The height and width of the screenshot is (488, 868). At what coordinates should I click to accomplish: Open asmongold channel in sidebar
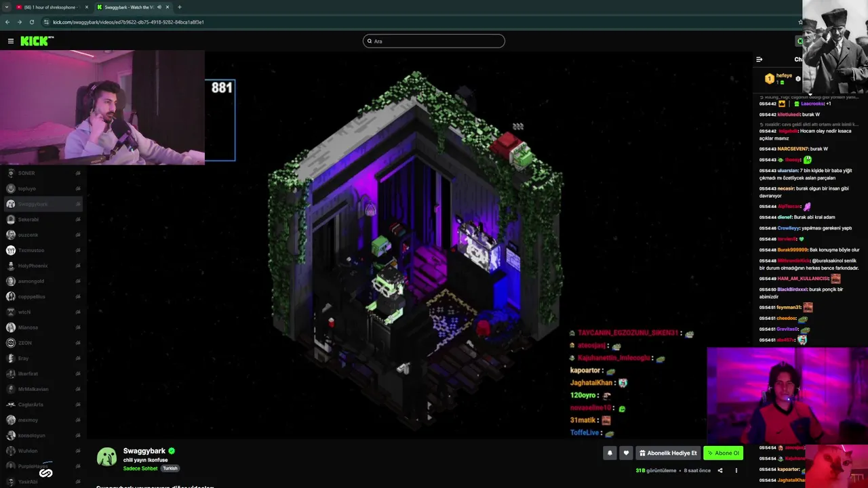[42, 281]
